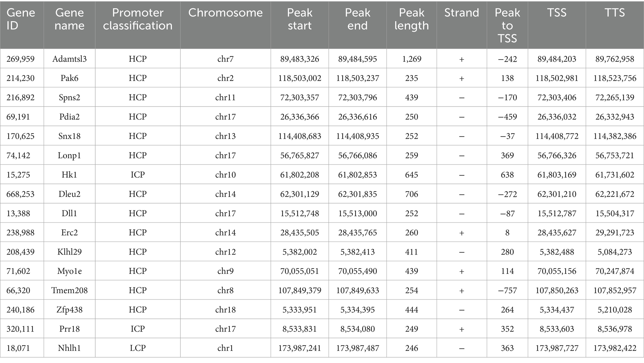
Task: Click the Zfp438 peak end 5,334,395
Action: point(358,310)
